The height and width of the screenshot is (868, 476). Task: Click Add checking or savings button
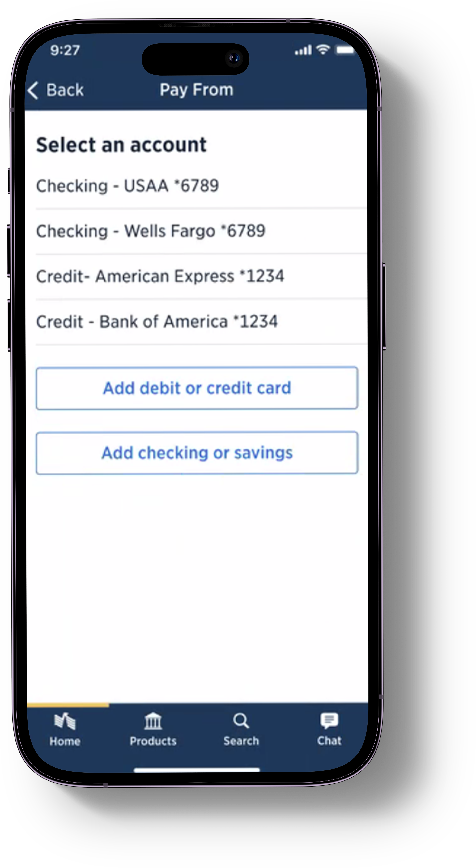coord(197,453)
